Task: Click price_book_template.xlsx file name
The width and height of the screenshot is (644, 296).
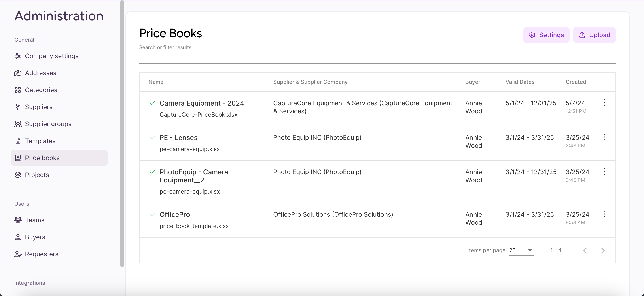Action: 194,226
